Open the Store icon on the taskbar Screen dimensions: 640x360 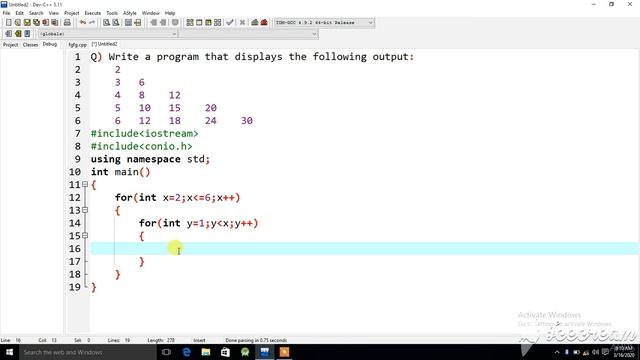(x=225, y=352)
